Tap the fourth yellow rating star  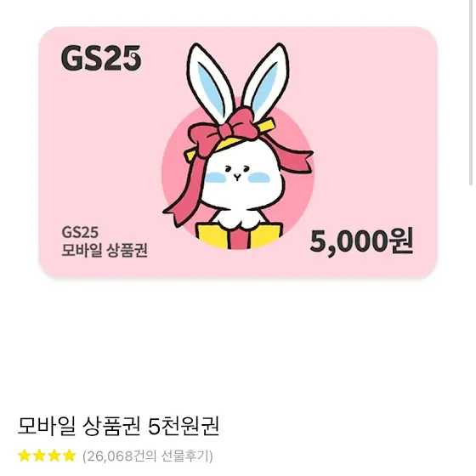tap(69, 456)
